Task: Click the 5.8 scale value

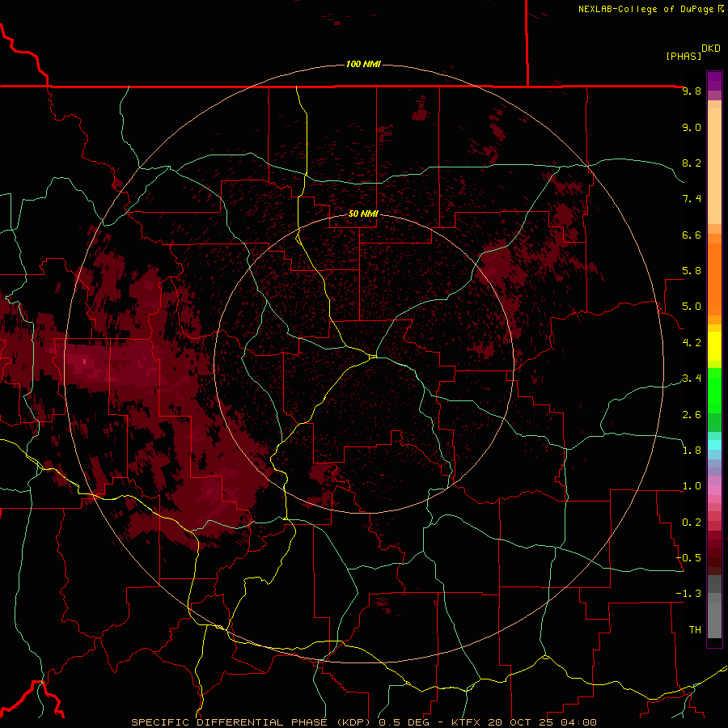Action: [x=692, y=271]
